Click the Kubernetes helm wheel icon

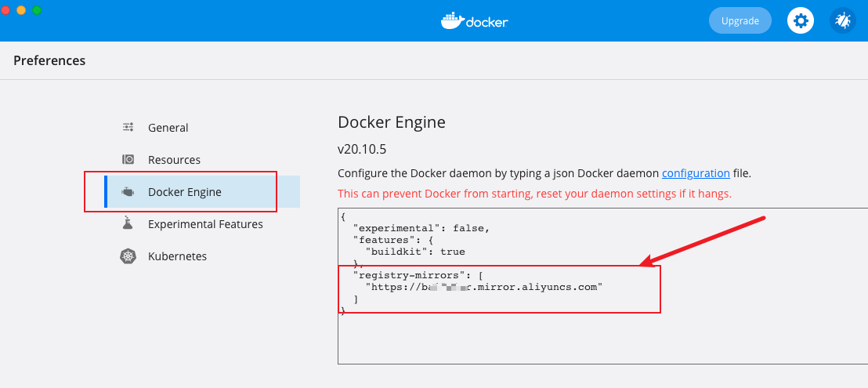coord(128,256)
